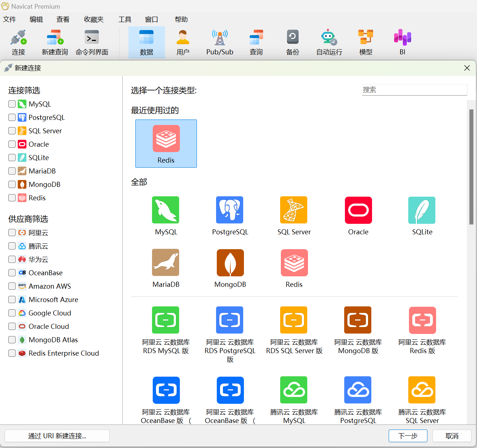
Task: Choose the SQLite connection type icon
Action: pyautogui.click(x=422, y=210)
